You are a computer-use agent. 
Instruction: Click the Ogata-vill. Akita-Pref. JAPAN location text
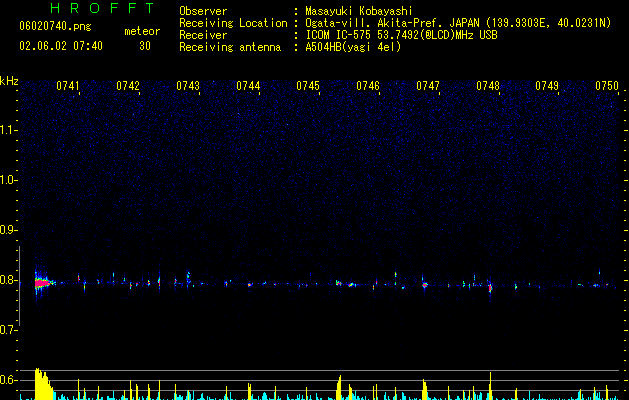[458, 23]
